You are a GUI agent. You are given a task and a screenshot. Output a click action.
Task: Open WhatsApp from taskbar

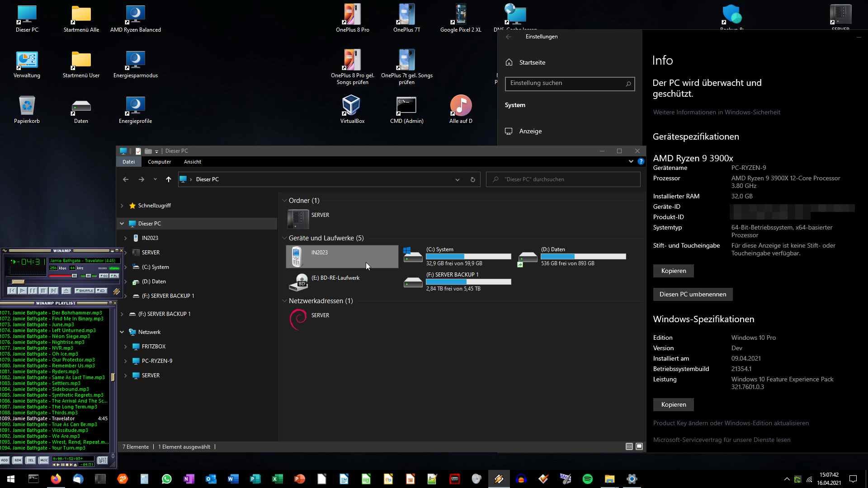[x=166, y=479]
